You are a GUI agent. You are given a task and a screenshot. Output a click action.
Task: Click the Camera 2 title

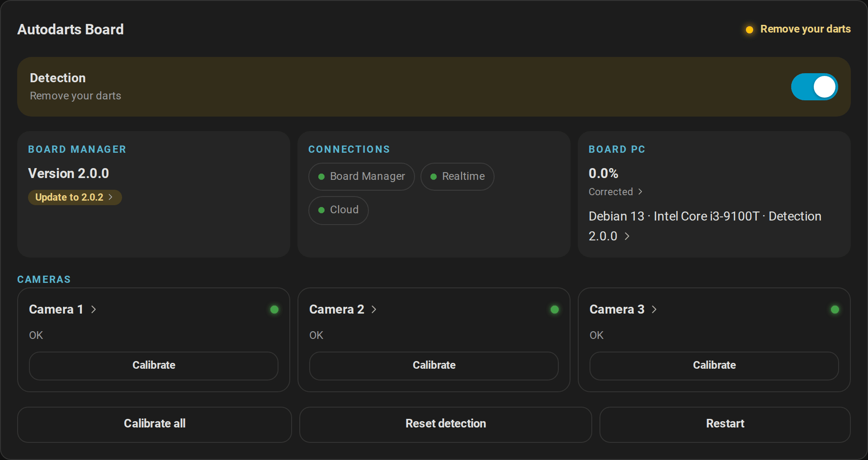click(x=337, y=310)
